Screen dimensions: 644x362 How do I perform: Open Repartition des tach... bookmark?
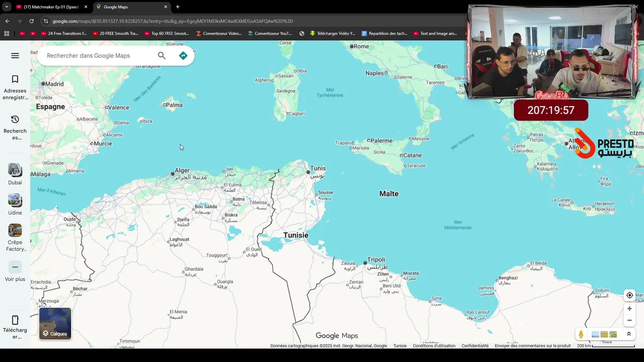coord(384,34)
